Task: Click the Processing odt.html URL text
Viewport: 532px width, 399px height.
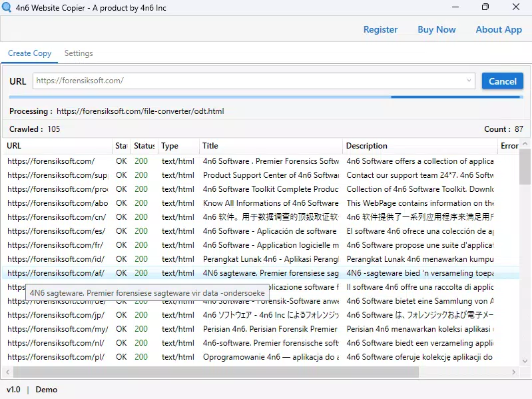Action: click(140, 111)
